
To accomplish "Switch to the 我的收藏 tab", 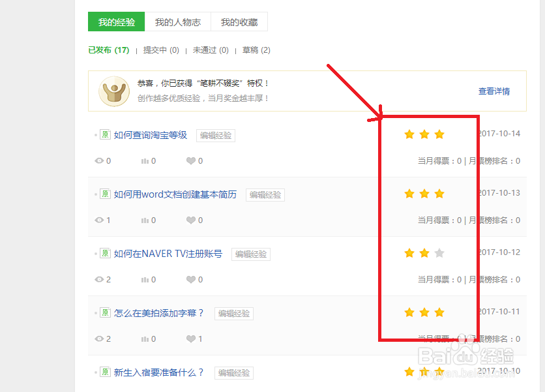I will click(x=239, y=22).
